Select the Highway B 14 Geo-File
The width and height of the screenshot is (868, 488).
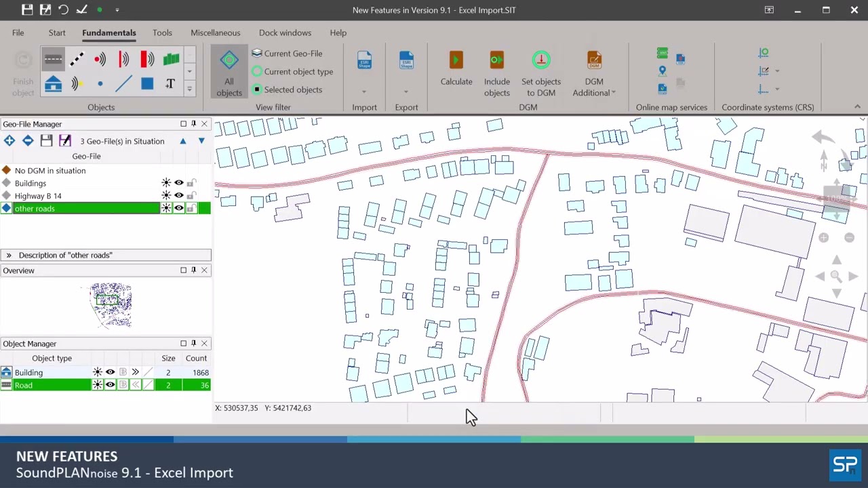click(106, 196)
